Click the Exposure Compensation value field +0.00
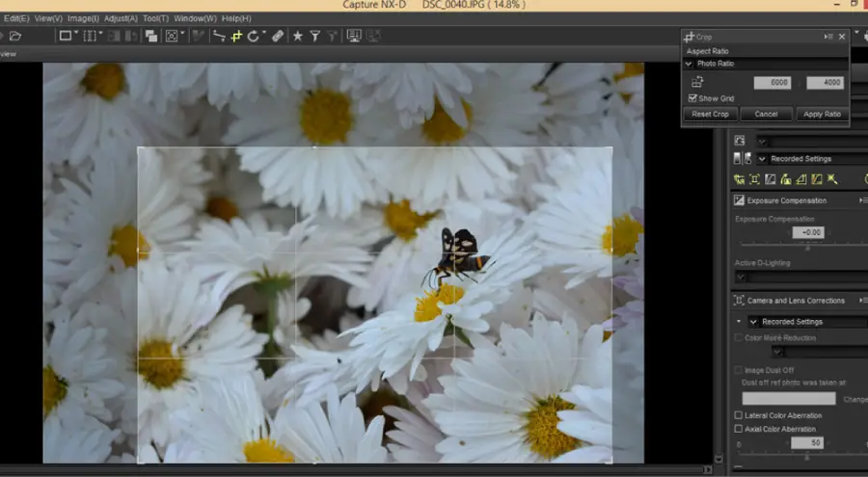This screenshot has width=868, height=477. [x=808, y=232]
